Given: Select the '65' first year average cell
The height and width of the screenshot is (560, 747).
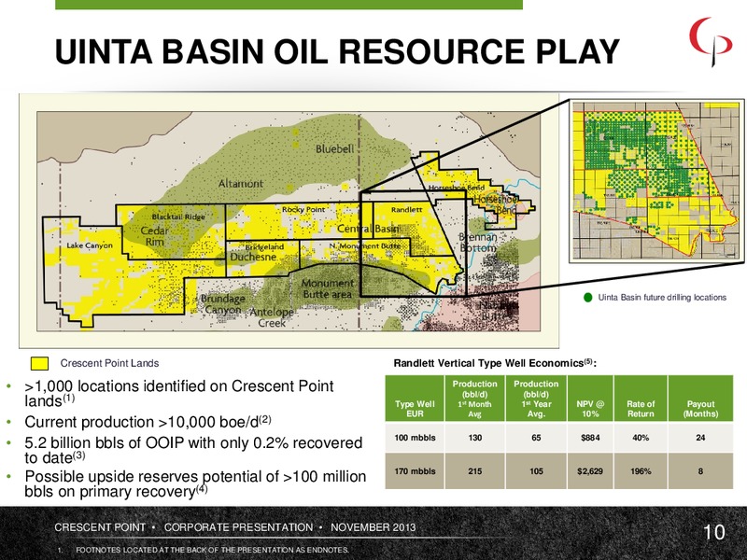Looking at the screenshot, I should (x=536, y=438).
